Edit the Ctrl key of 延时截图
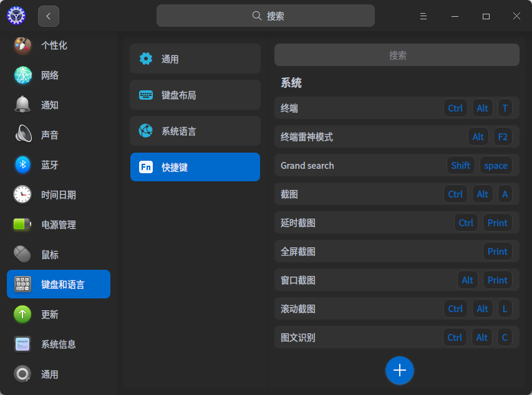Viewport: 532px width, 395px height. tap(466, 222)
